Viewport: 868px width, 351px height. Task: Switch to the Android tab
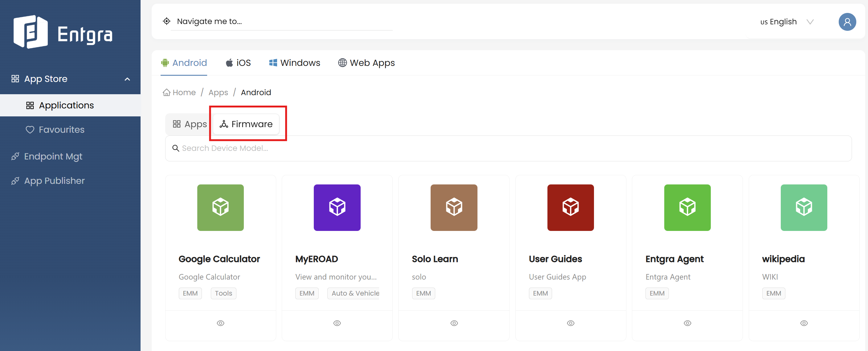click(184, 63)
